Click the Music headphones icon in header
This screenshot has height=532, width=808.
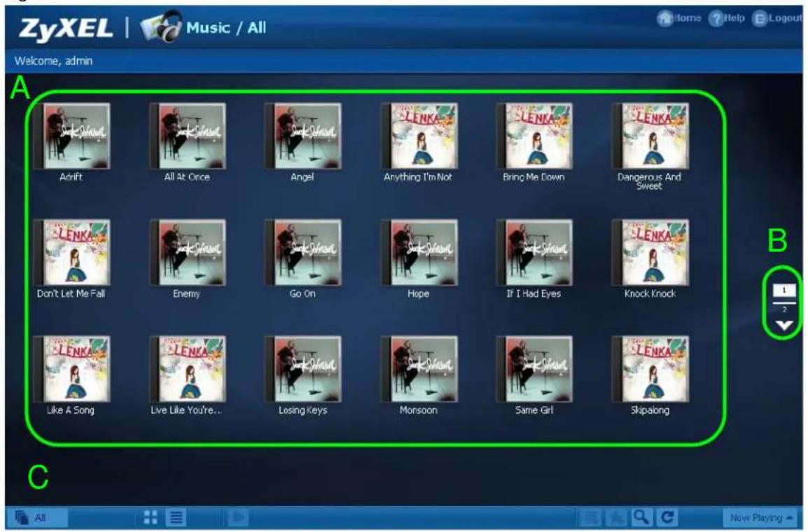161,27
